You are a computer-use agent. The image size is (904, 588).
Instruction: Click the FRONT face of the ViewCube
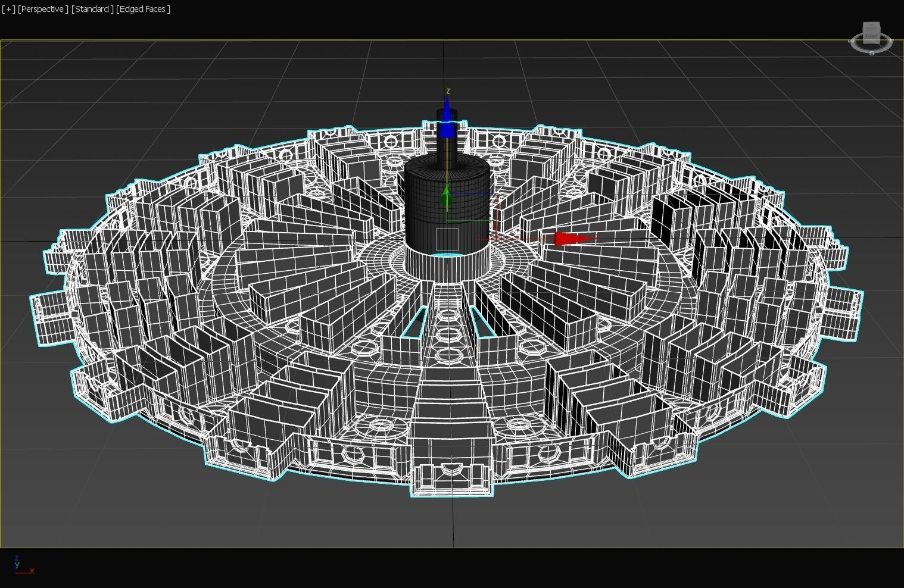(x=872, y=36)
